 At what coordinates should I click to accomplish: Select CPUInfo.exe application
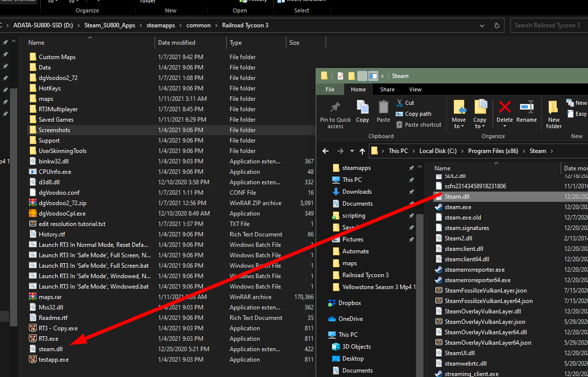[55, 172]
